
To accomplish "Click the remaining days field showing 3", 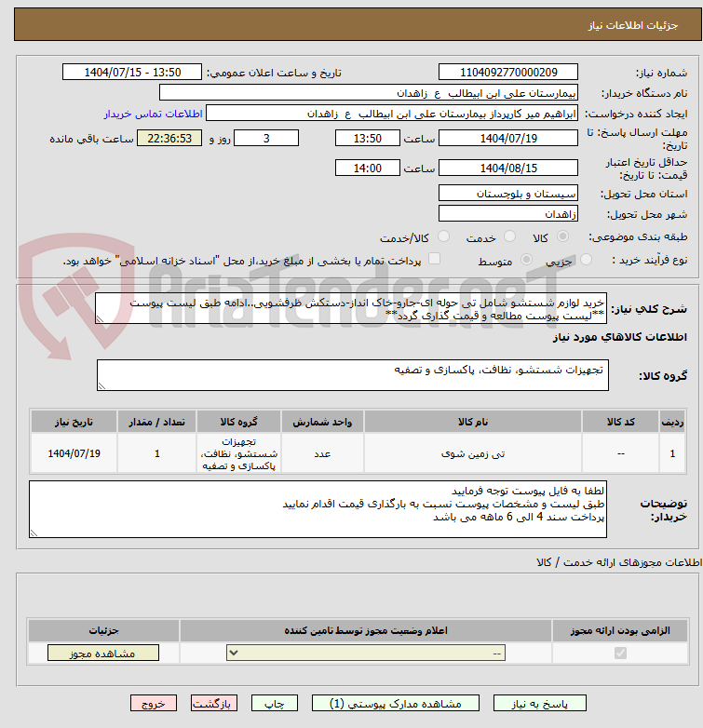I will (266, 138).
